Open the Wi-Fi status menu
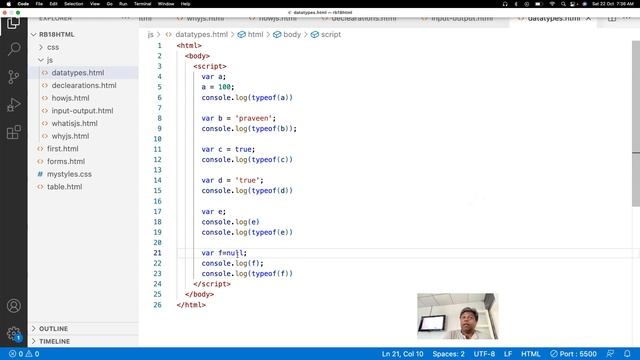This screenshot has height=360, width=640. click(552, 4)
